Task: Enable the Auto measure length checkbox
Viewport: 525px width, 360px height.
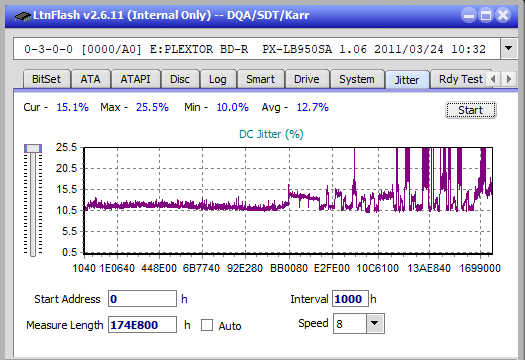Action: pyautogui.click(x=207, y=325)
